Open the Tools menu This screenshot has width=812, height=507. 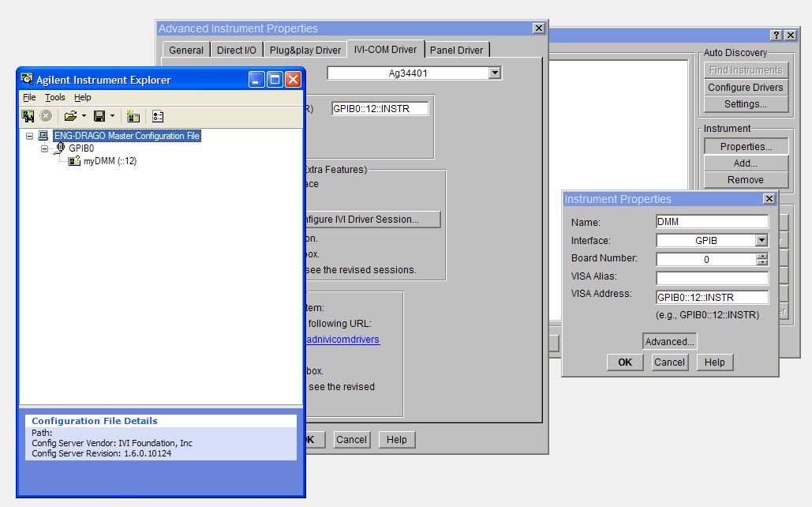[x=55, y=97]
